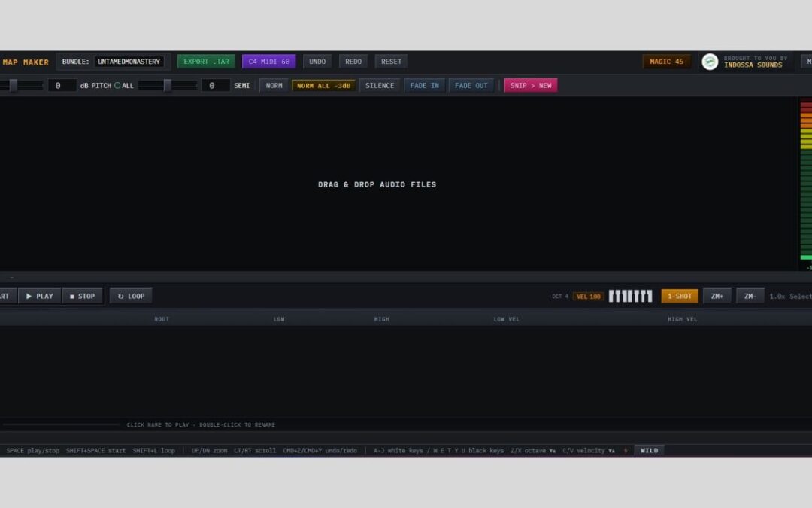Image resolution: width=812 pixels, height=508 pixels.
Task: Click the EXPORT .TAR button
Action: 206,61
